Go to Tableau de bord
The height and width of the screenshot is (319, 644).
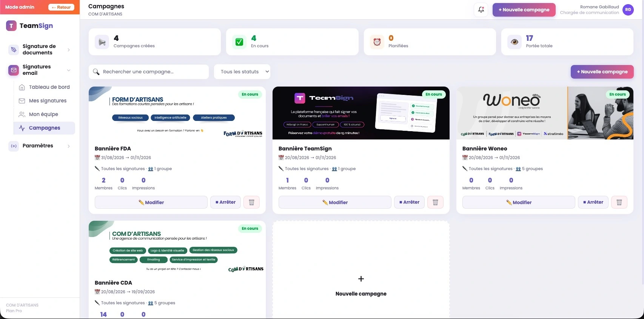[45, 87]
